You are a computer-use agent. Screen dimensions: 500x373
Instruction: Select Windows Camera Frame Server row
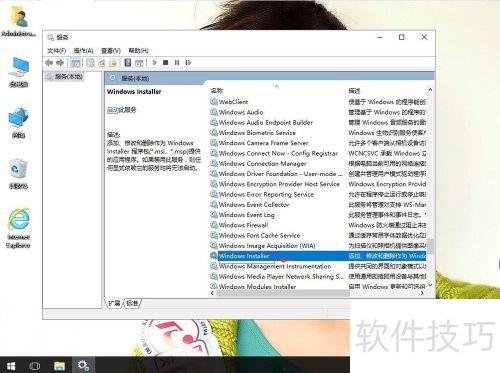[263, 143]
